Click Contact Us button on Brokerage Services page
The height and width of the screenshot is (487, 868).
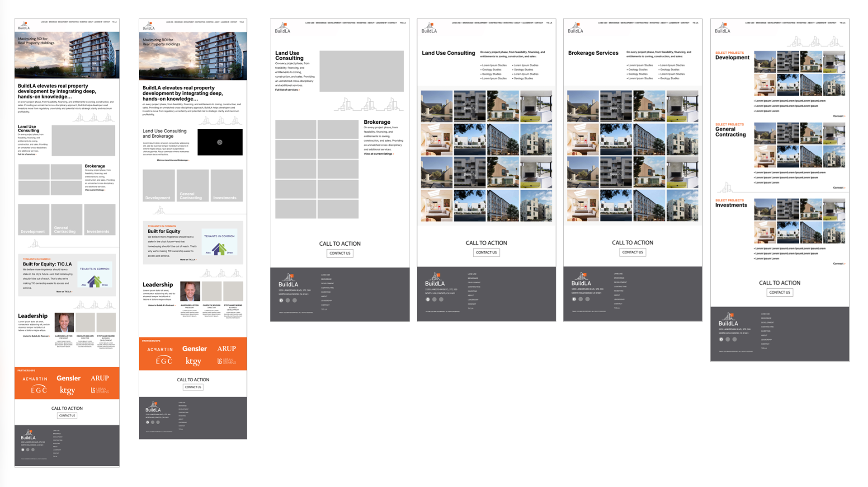point(632,252)
